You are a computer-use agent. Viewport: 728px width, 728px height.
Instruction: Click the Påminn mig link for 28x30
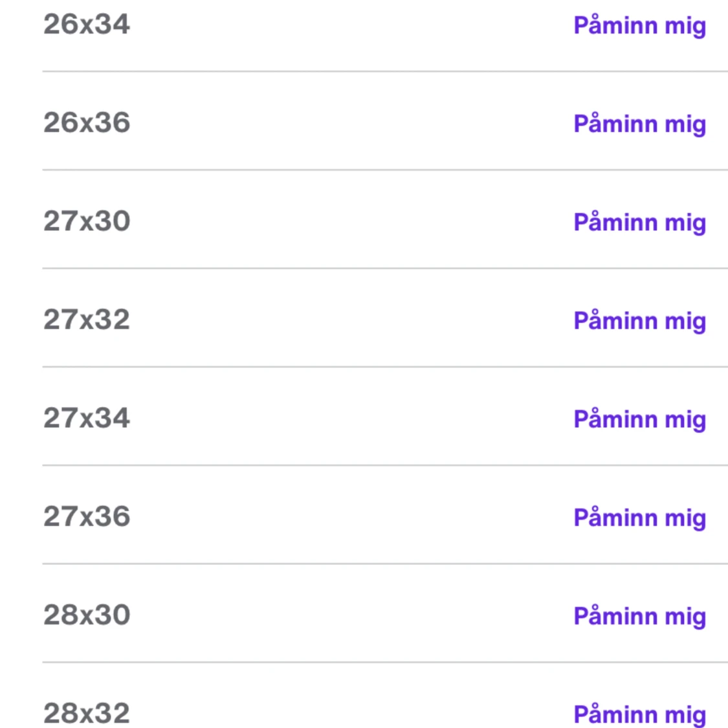click(639, 616)
